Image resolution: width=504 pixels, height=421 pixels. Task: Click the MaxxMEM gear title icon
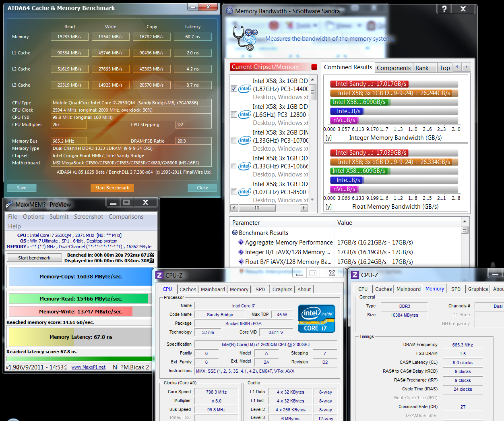[9, 205]
